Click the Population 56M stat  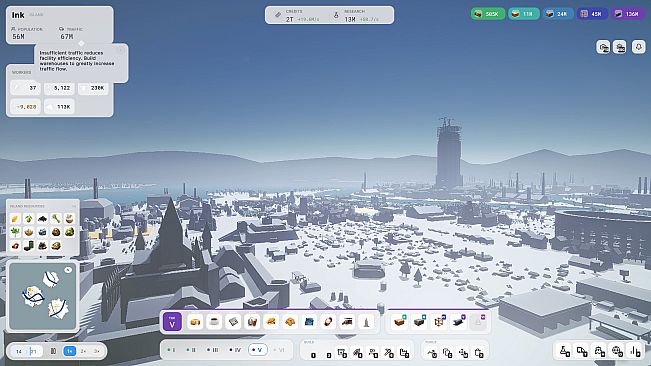pyautogui.click(x=26, y=33)
